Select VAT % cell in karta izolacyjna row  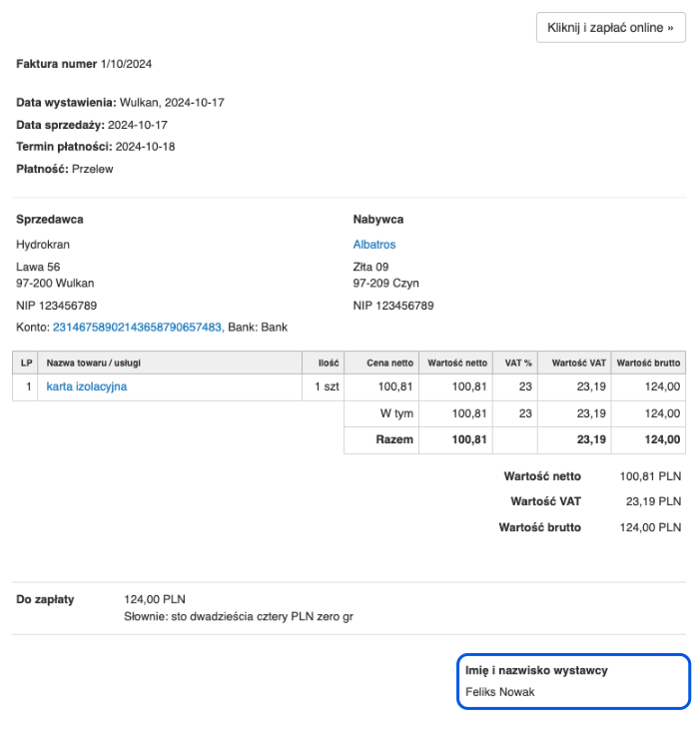515,386
